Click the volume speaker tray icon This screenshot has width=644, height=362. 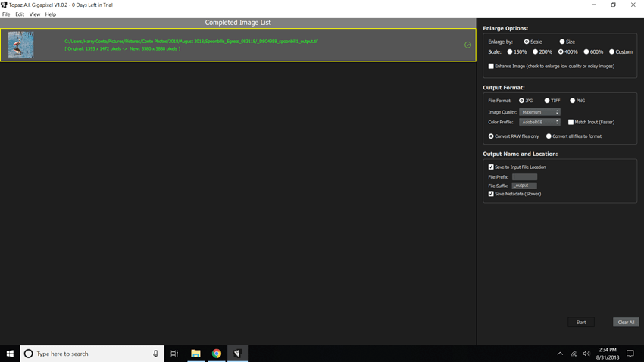586,354
